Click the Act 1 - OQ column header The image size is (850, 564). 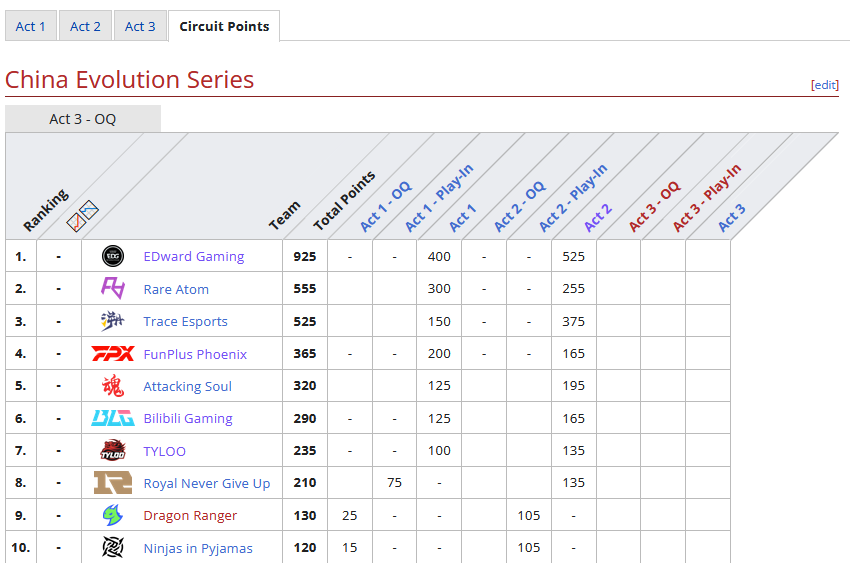pyautogui.click(x=386, y=207)
